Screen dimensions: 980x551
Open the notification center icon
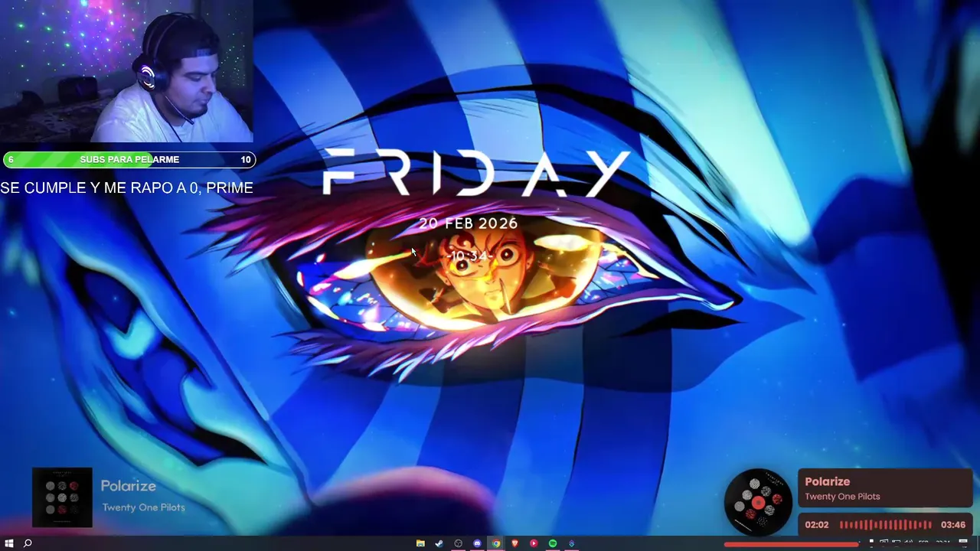click(963, 543)
